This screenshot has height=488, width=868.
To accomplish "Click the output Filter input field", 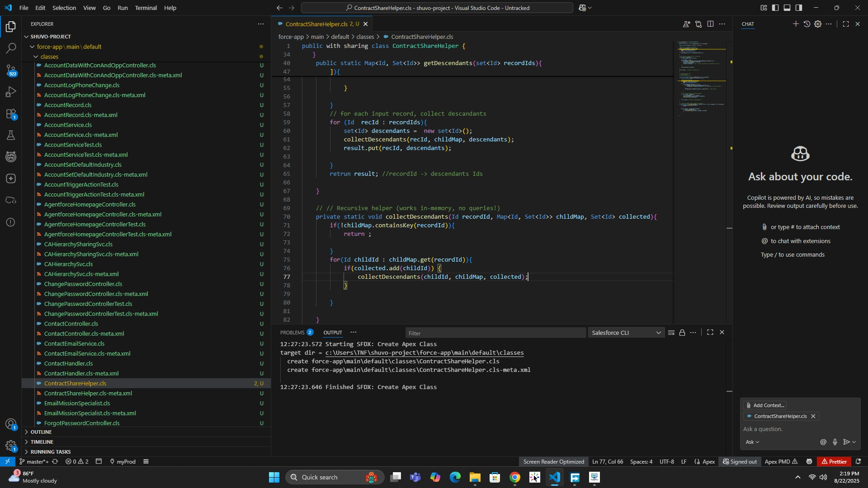I will click(x=495, y=333).
